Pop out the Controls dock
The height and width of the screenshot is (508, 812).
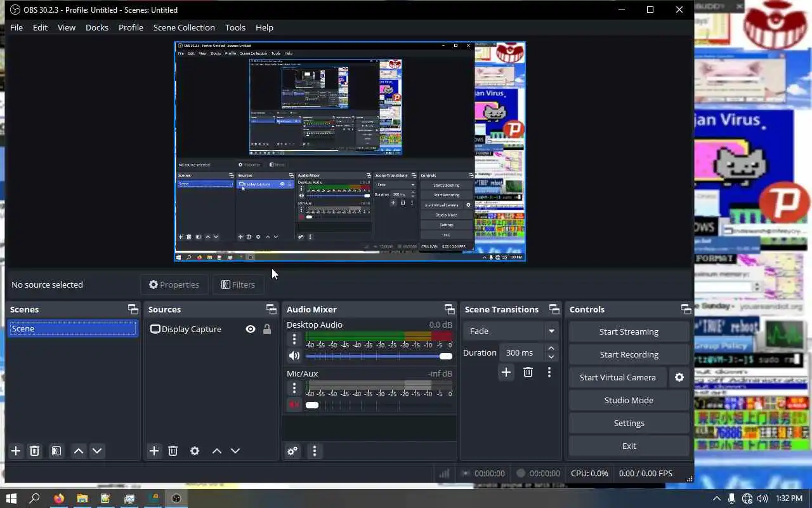[686, 309]
